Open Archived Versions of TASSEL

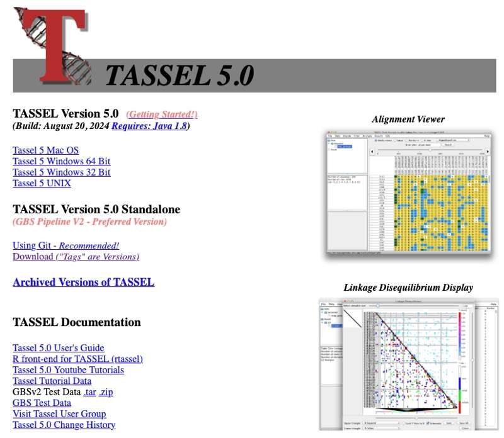tap(84, 282)
